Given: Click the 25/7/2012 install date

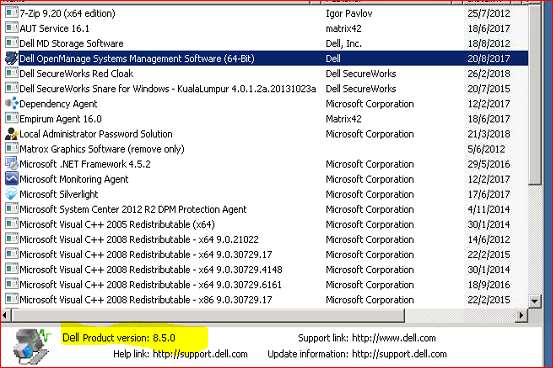Looking at the screenshot, I should tap(489, 13).
